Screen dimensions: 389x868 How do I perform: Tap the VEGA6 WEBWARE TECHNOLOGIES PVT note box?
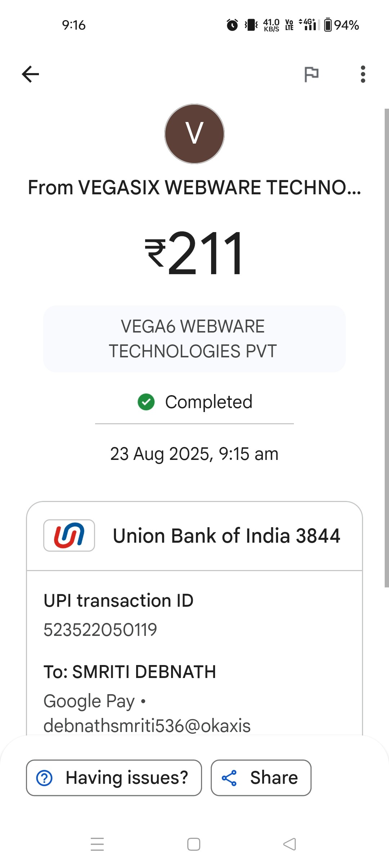[194, 339]
